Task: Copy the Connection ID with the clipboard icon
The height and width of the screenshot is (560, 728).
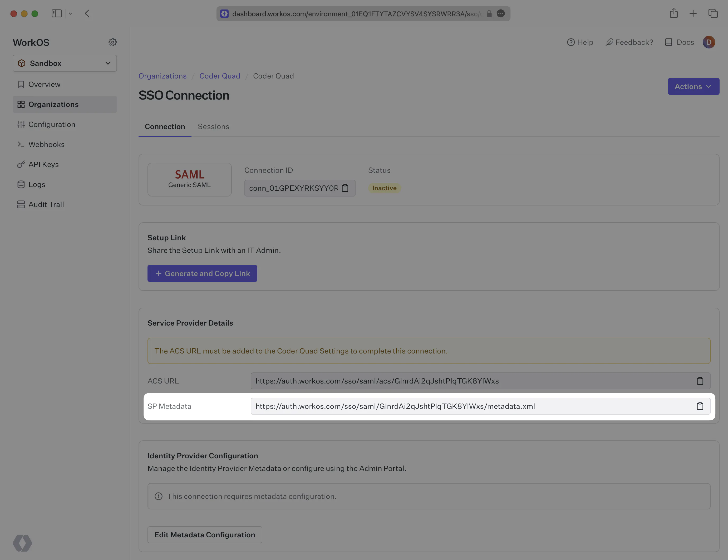Action: coord(345,188)
